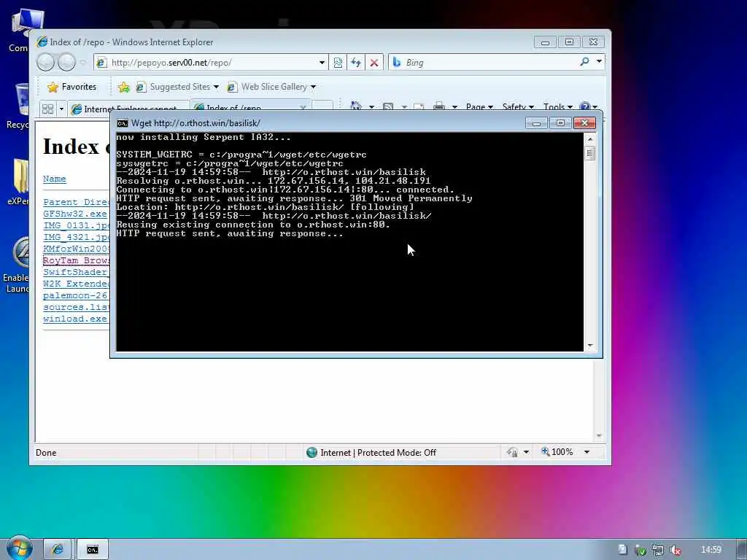Click the IE Back navigation button
Viewport: 747px width, 560px height.
pyautogui.click(x=46, y=63)
